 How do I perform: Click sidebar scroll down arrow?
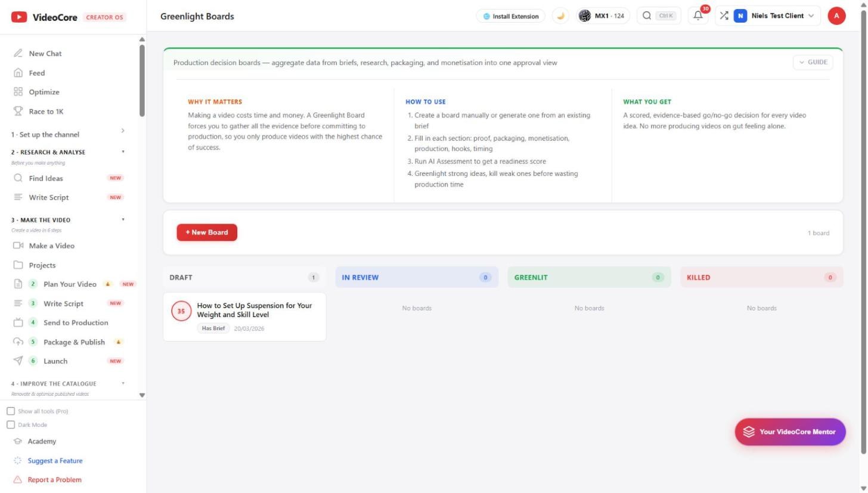pyautogui.click(x=142, y=395)
